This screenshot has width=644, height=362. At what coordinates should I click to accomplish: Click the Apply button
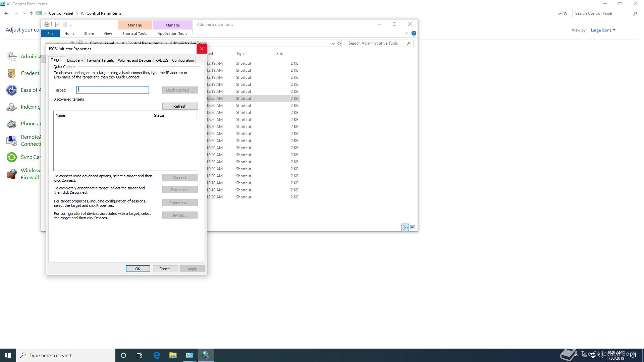192,269
